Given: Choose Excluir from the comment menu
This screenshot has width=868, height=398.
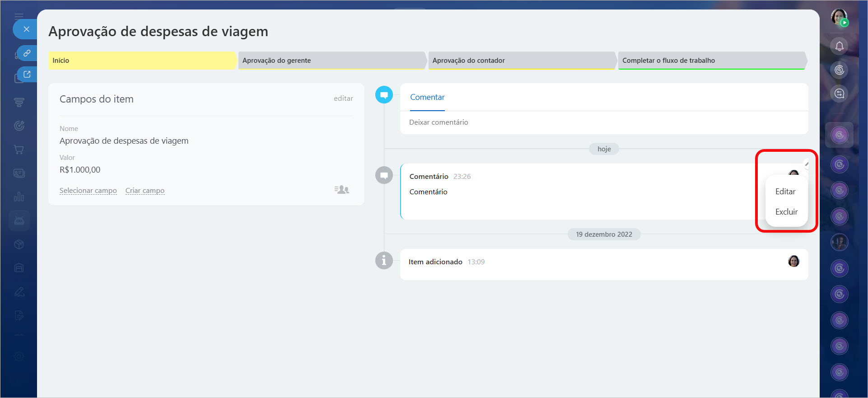Looking at the screenshot, I should [786, 212].
